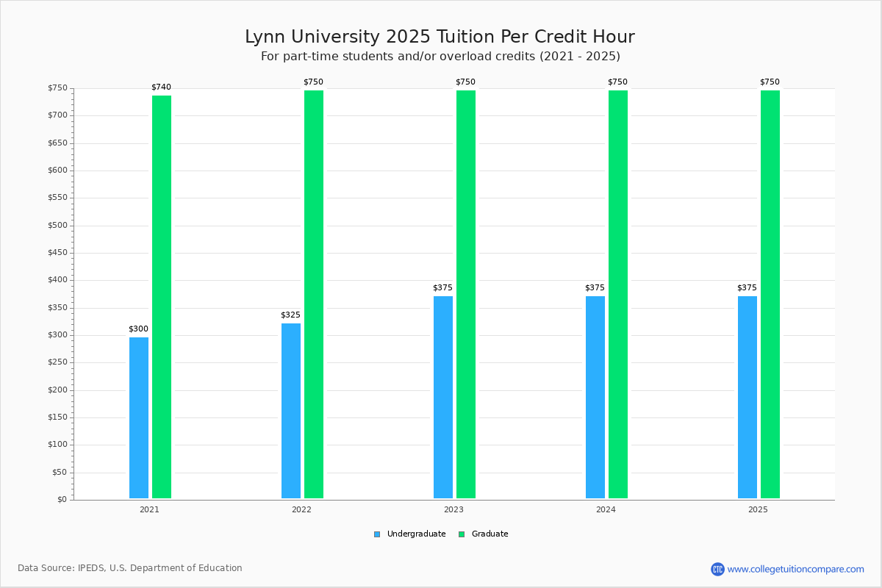Select the 2025 undergraduate $375 bar
Viewport: 882px width, 588px height.
point(747,397)
